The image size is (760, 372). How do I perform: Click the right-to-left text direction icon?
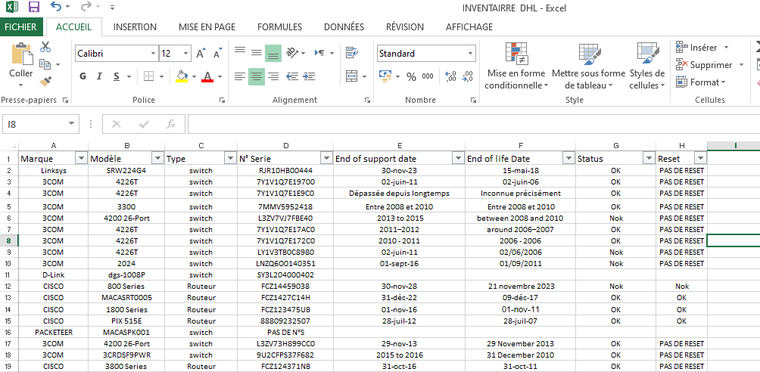(320, 52)
